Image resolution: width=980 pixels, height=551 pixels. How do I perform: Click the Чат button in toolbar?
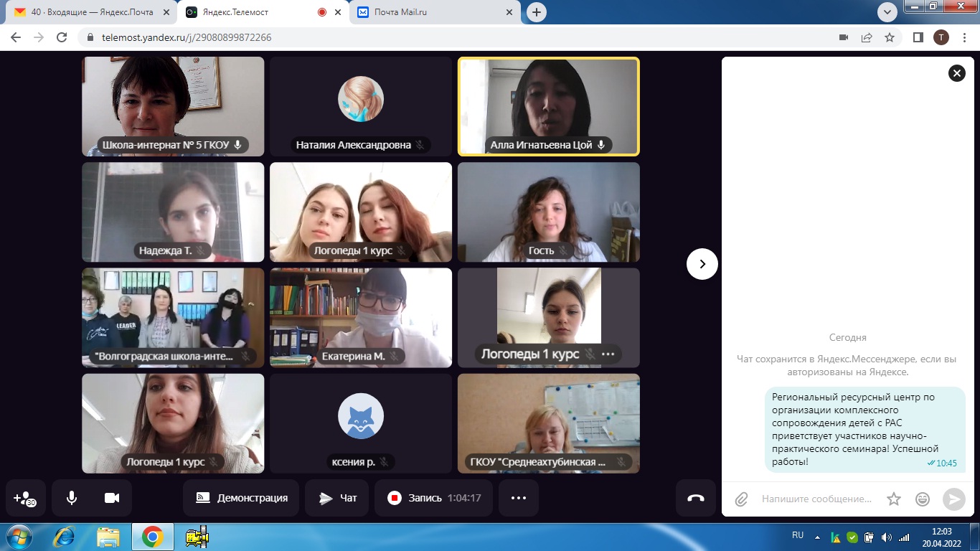pyautogui.click(x=338, y=498)
